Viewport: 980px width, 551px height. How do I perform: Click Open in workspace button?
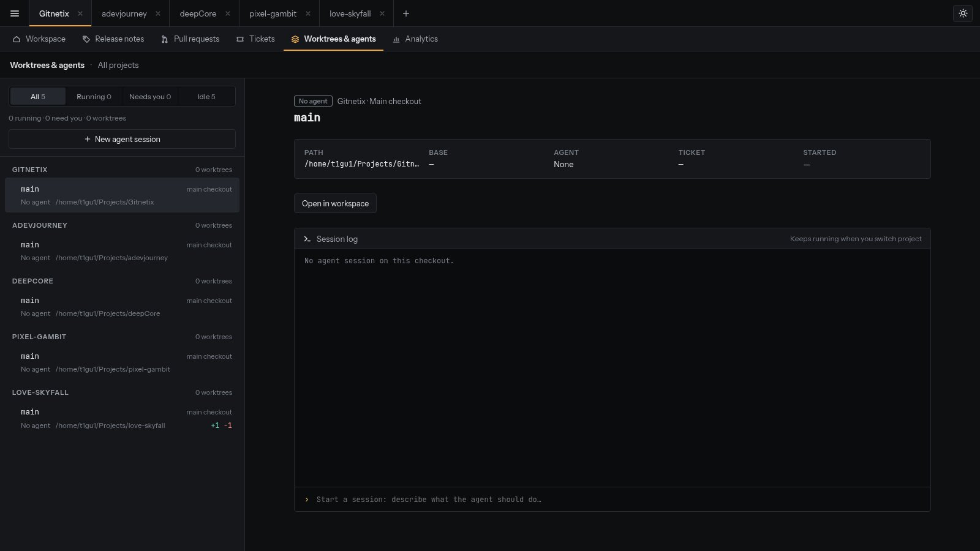[335, 203]
